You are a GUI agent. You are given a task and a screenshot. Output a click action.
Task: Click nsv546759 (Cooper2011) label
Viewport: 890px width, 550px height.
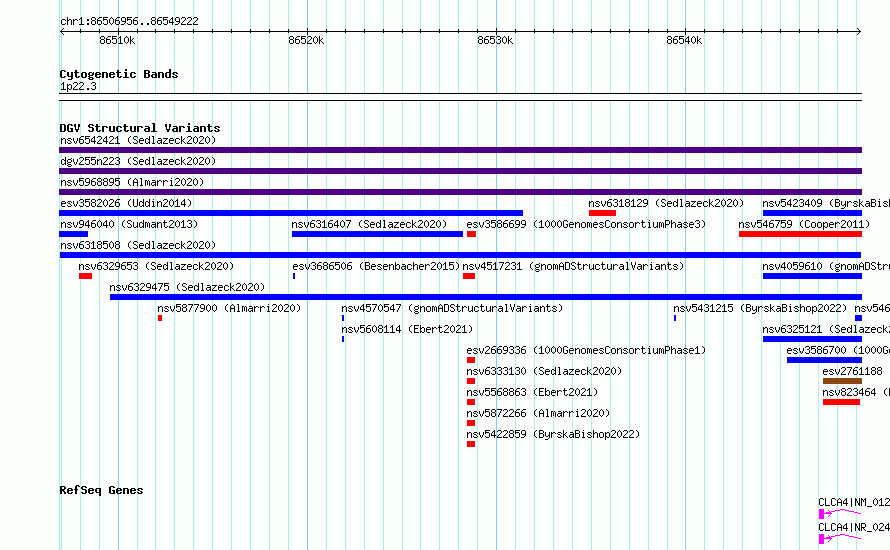pyautogui.click(x=804, y=224)
